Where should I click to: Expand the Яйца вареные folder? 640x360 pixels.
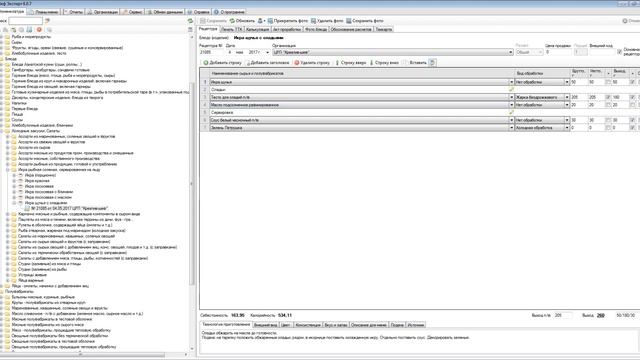pyautogui.click(x=8, y=280)
